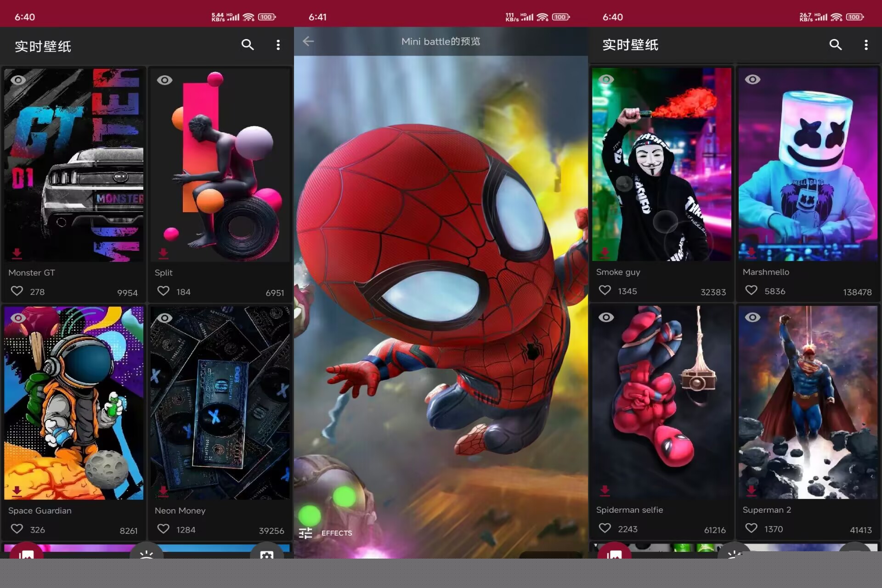This screenshot has width=882, height=588.
Task: Click the 实时壁纸 title on left screen
Action: [43, 46]
